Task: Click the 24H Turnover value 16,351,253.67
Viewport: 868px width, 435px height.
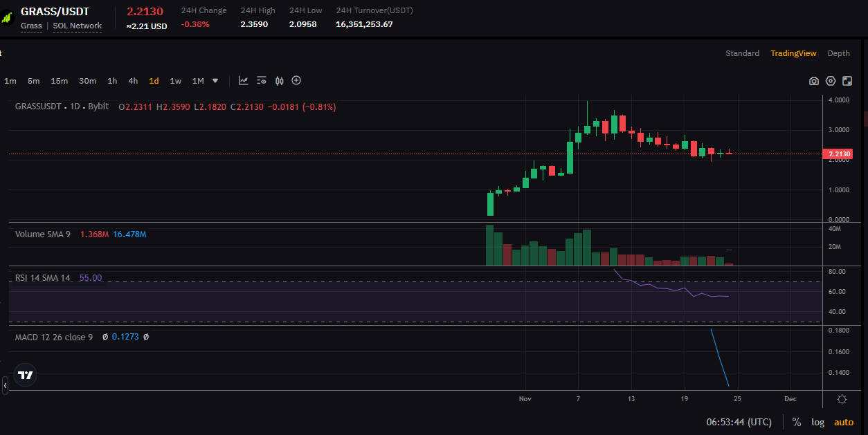Action: coord(364,24)
